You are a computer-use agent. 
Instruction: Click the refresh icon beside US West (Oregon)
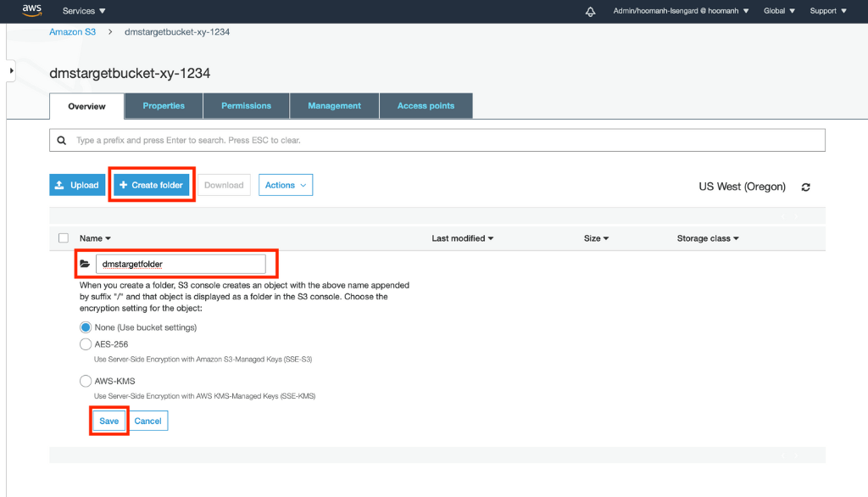click(805, 187)
